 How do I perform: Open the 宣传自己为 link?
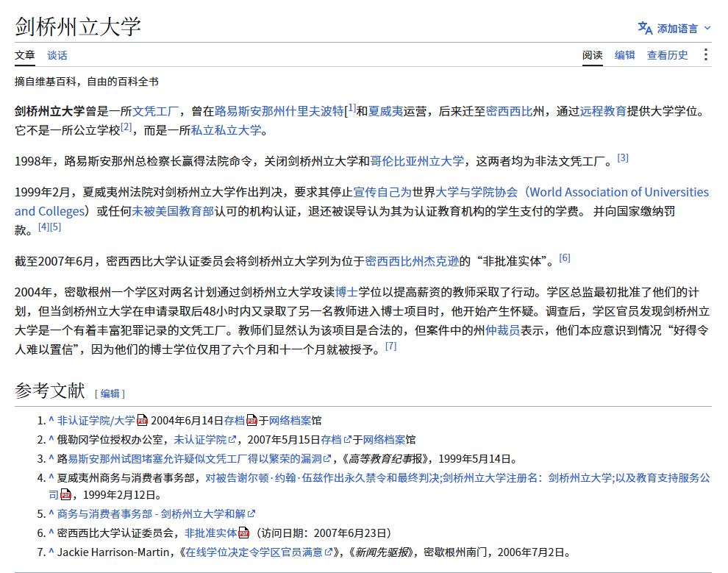(x=382, y=192)
